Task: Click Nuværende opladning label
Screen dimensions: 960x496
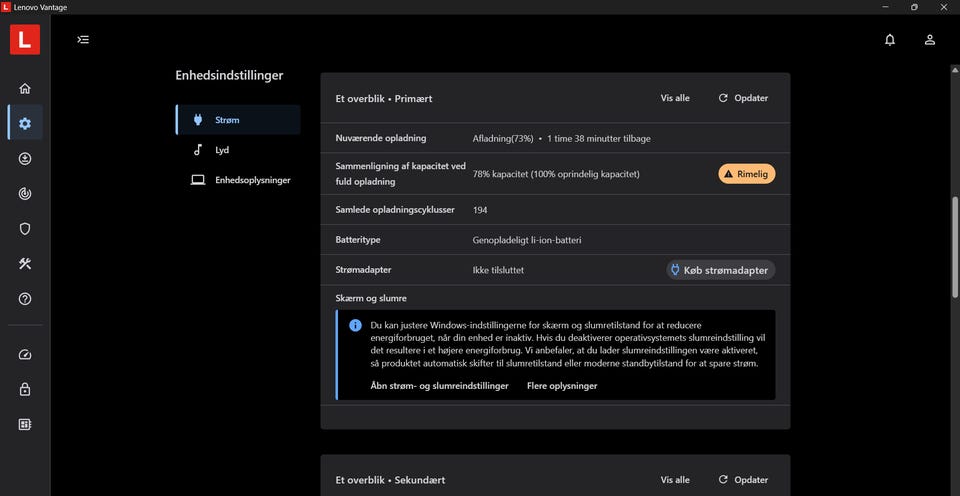Action: [381, 138]
